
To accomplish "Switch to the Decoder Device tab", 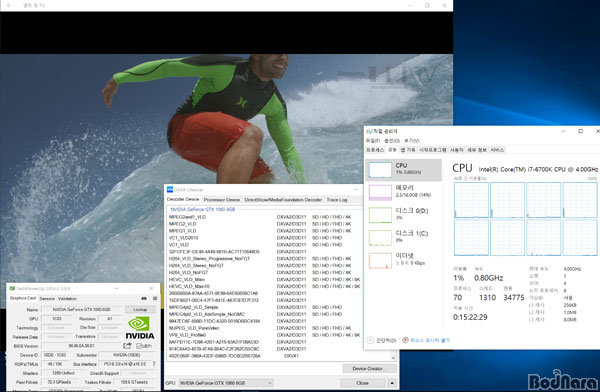I will (183, 199).
